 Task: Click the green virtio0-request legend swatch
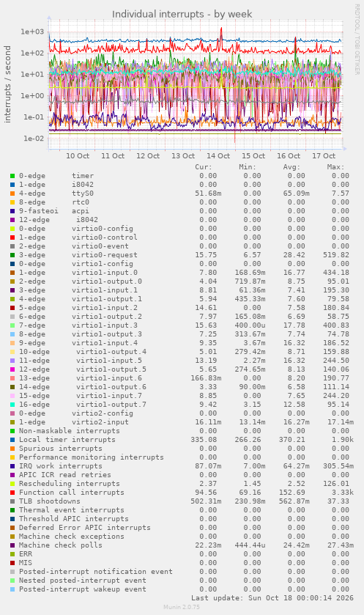click(12, 255)
